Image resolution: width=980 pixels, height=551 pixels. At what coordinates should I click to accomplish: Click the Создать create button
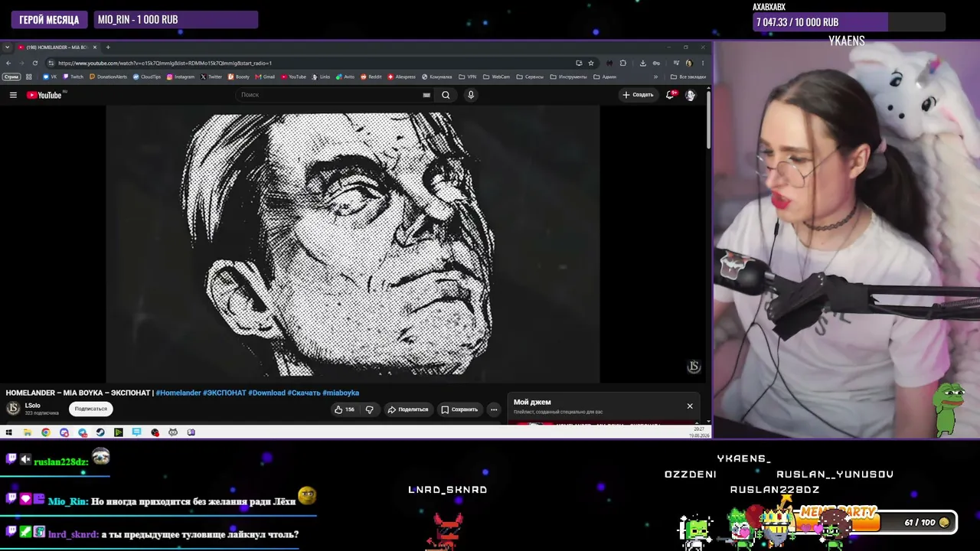[638, 95]
